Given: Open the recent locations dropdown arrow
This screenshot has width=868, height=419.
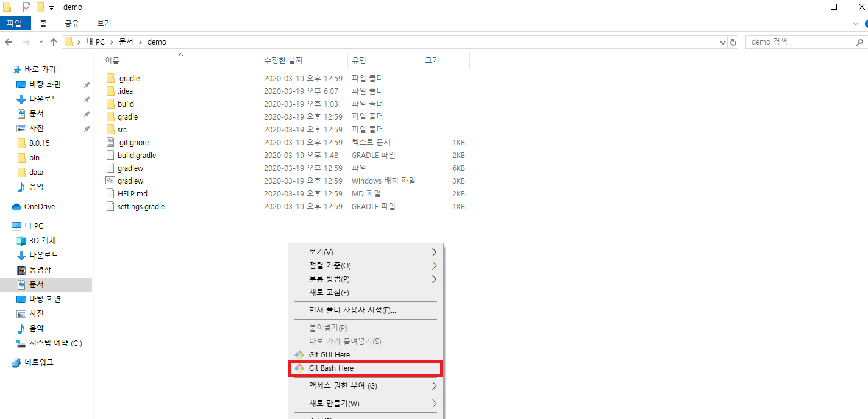Looking at the screenshot, I should pyautogui.click(x=41, y=42).
